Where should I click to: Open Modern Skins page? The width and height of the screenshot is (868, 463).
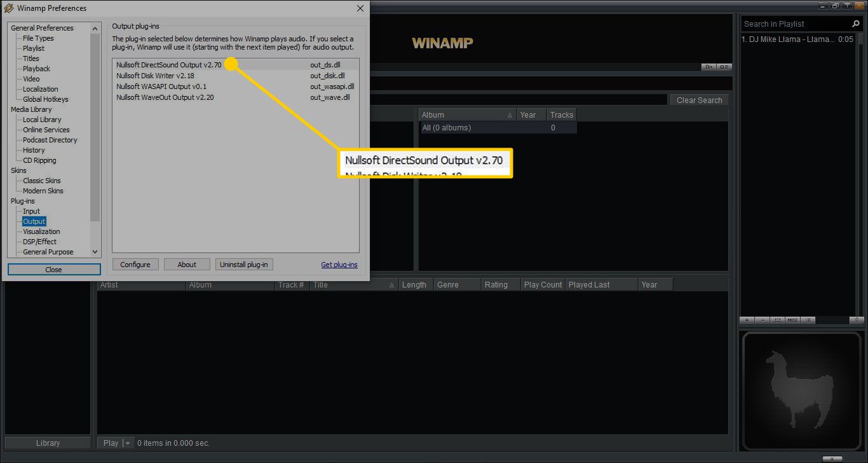tap(43, 191)
